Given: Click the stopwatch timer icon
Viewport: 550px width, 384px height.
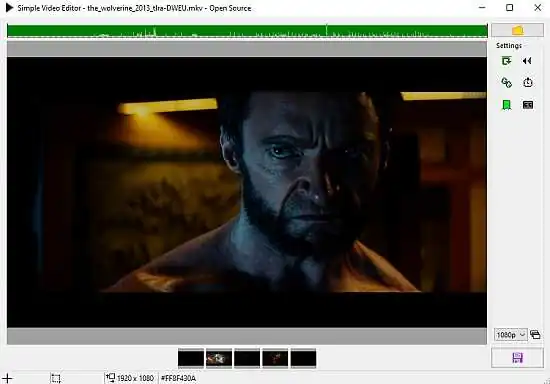Looking at the screenshot, I should pos(528,82).
